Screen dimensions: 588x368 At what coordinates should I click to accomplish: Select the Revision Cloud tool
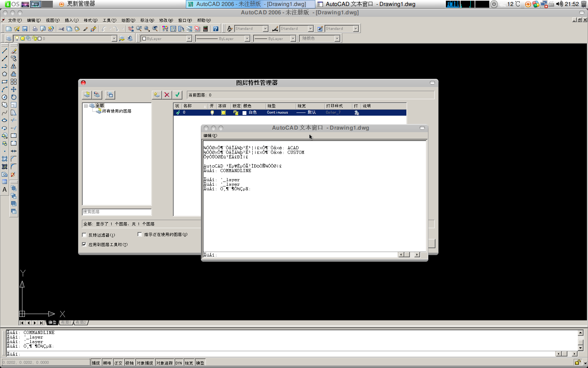pos(5,105)
